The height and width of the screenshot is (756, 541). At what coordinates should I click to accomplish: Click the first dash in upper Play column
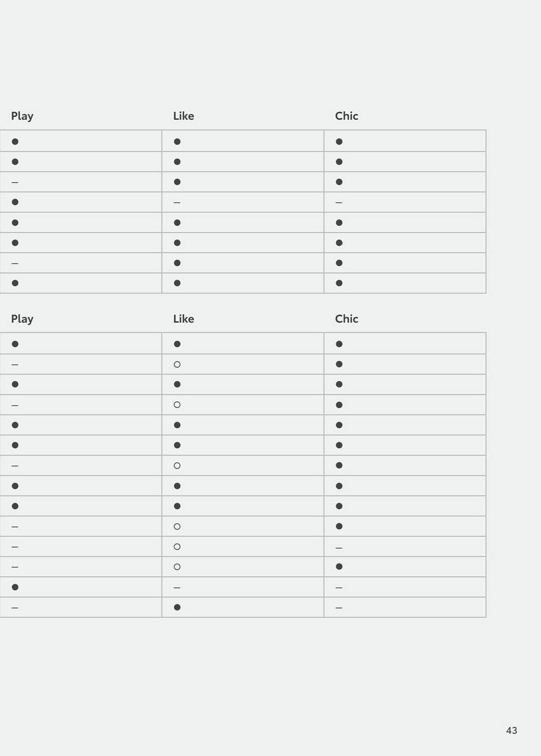click(x=15, y=183)
